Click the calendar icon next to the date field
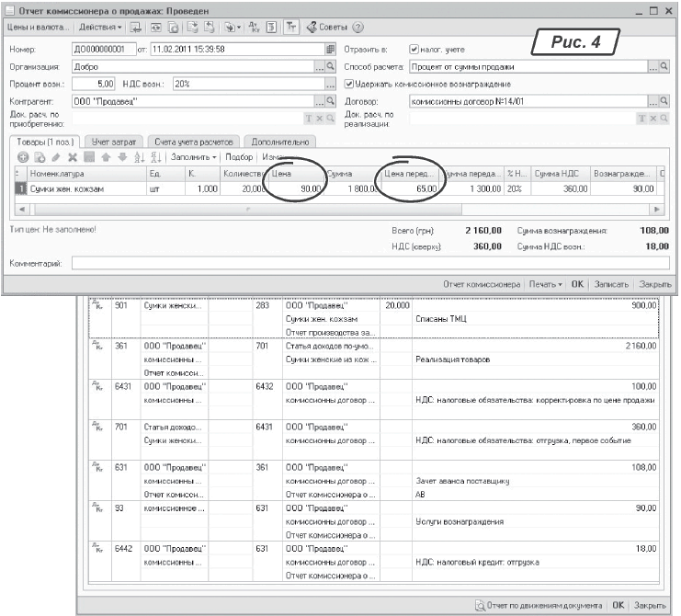Screen dimensions: 681x616 330,49
